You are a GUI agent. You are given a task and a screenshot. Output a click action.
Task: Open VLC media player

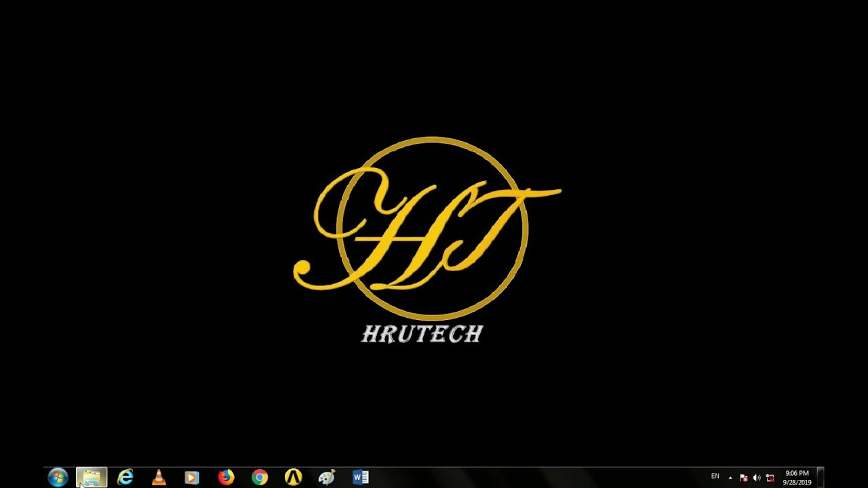pos(159,478)
